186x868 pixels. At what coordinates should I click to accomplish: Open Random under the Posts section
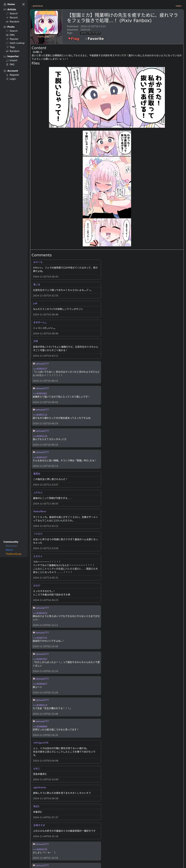(x=14, y=51)
